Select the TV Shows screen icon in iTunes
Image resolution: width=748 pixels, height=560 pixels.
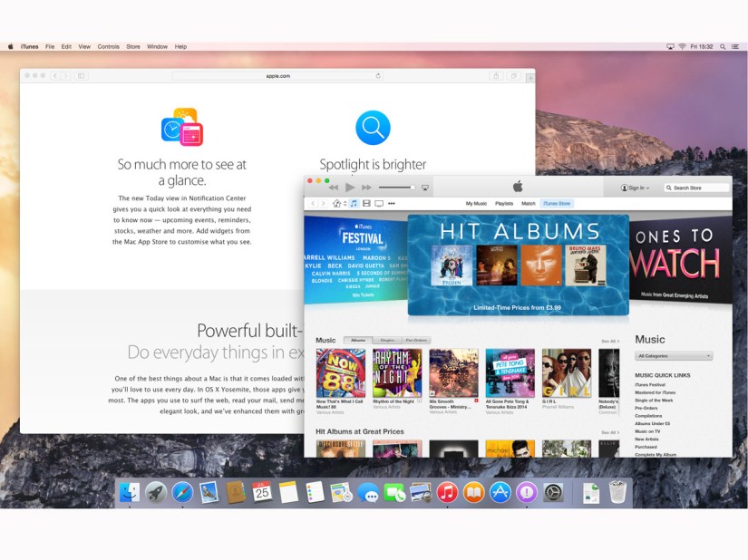pos(379,204)
